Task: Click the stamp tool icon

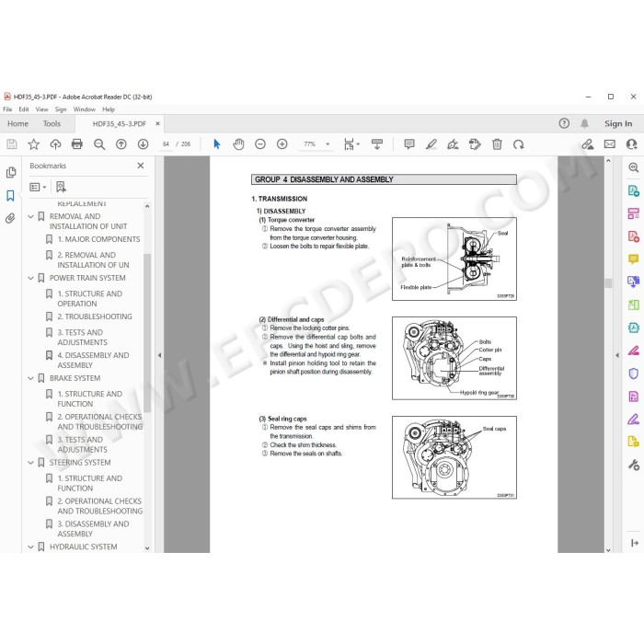Action: coord(475,144)
